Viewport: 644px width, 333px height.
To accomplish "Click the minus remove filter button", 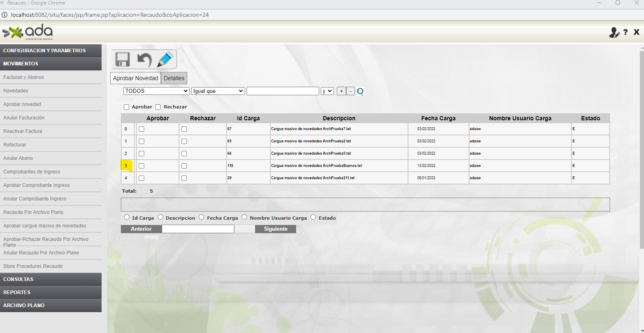I will coord(350,91).
